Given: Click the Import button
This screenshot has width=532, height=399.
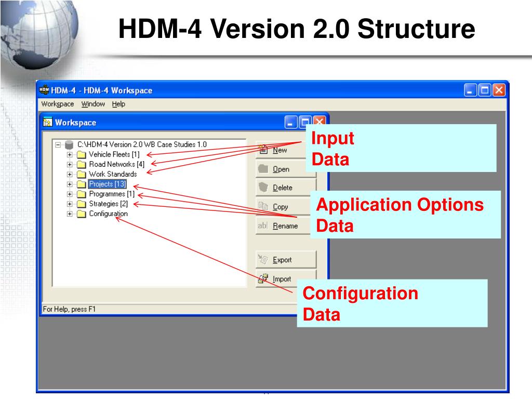Looking at the screenshot, I should [x=286, y=279].
